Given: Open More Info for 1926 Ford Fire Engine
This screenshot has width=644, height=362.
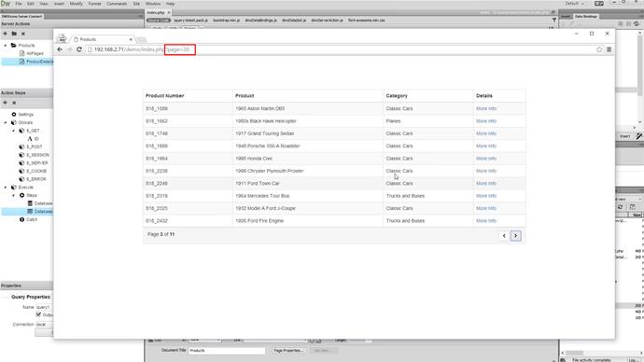Looking at the screenshot, I should 486,221.
